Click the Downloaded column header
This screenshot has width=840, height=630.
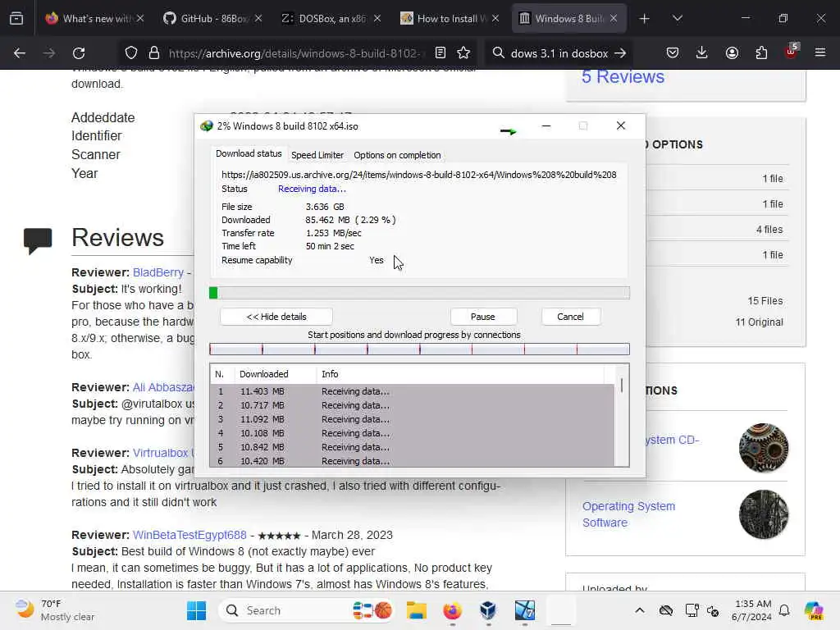click(x=276, y=374)
